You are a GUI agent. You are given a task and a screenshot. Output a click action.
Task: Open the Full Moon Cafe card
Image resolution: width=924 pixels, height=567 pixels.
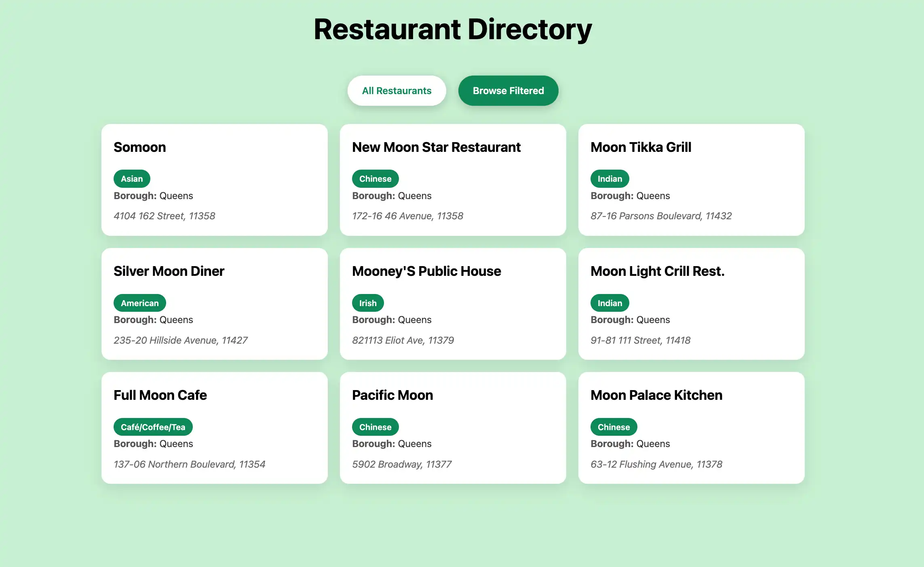214,428
